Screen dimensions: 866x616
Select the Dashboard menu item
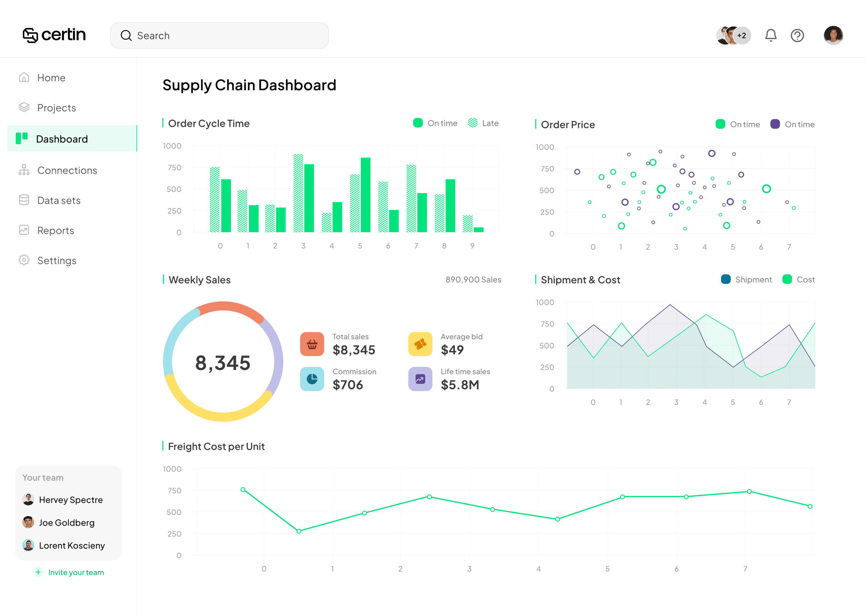72,138
